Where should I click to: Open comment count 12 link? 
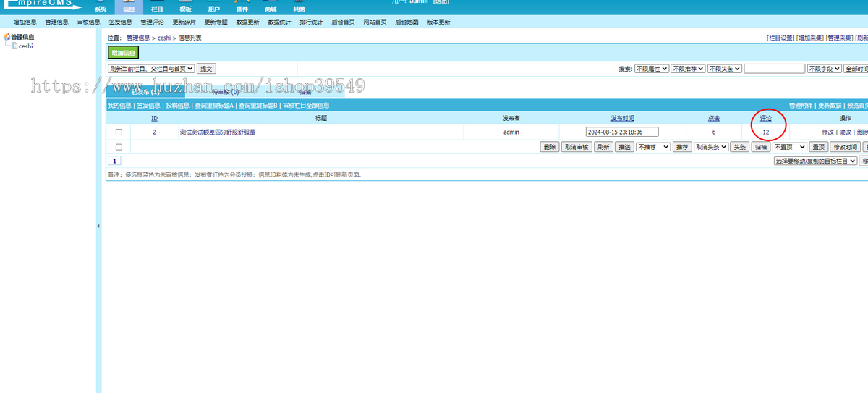pyautogui.click(x=765, y=132)
